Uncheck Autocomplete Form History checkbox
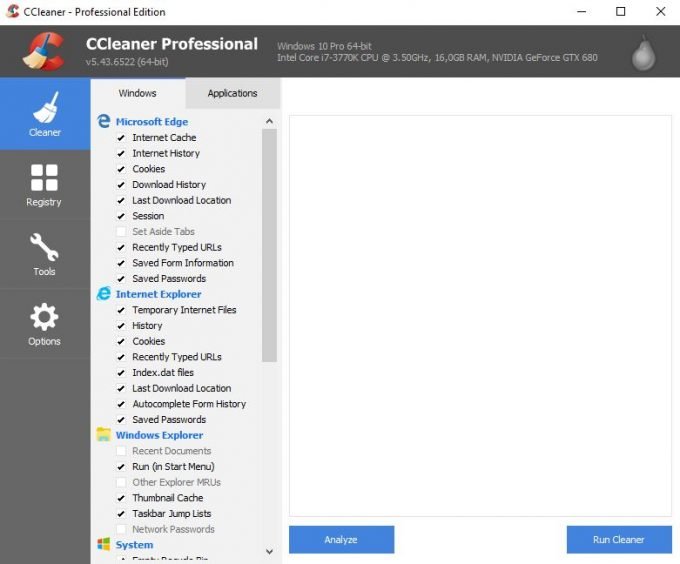 click(x=121, y=404)
